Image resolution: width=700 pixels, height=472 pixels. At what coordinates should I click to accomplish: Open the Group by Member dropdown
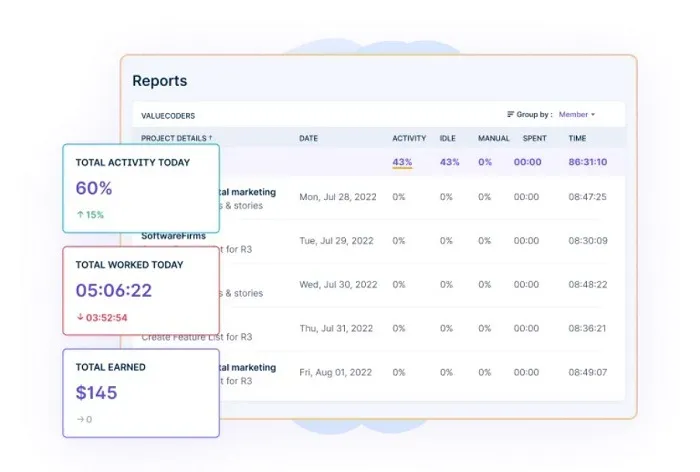pyautogui.click(x=576, y=114)
